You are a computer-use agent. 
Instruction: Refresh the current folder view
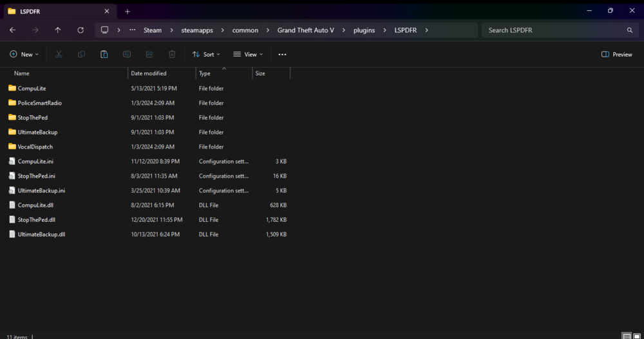(x=80, y=30)
